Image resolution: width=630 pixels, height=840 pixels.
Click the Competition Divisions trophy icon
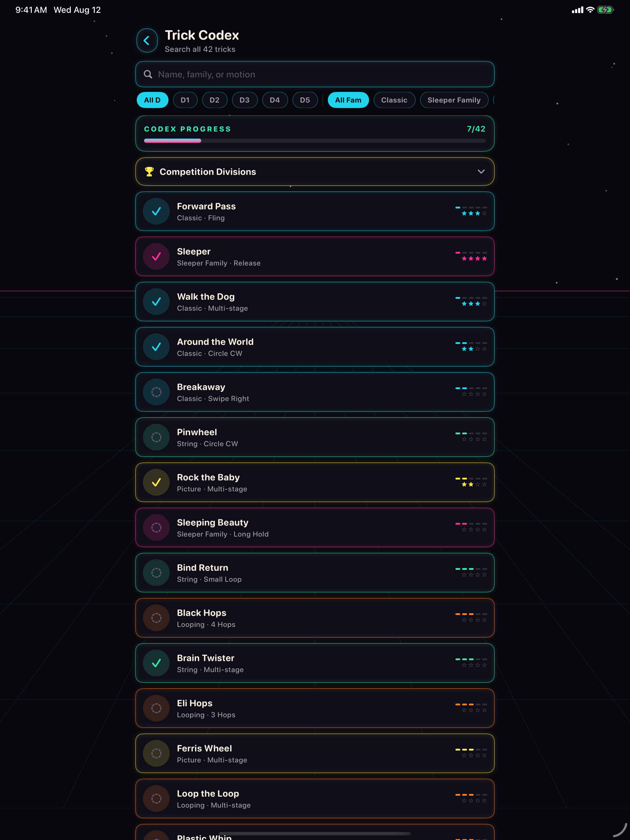tap(149, 172)
